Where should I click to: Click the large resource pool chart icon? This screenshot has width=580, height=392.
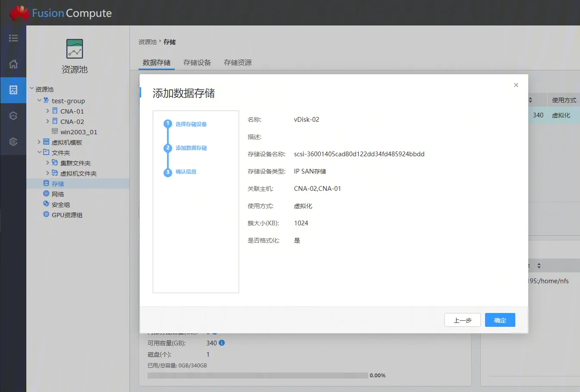coord(75,49)
